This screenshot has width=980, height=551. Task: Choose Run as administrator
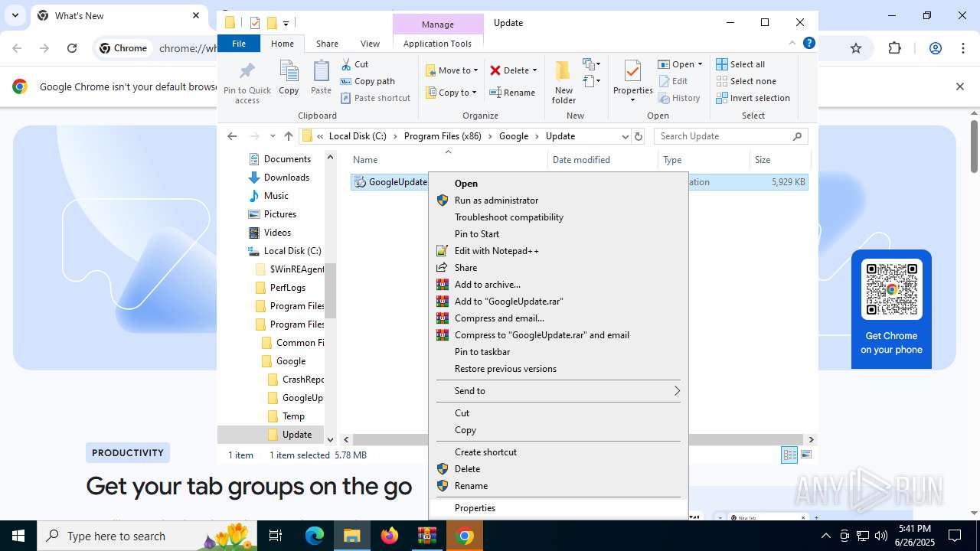pos(558,201)
